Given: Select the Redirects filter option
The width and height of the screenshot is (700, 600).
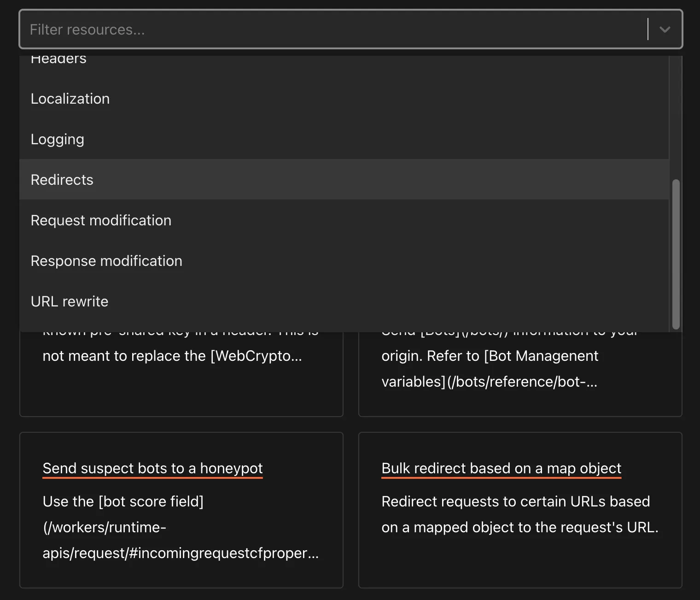Looking at the screenshot, I should click(x=62, y=180).
